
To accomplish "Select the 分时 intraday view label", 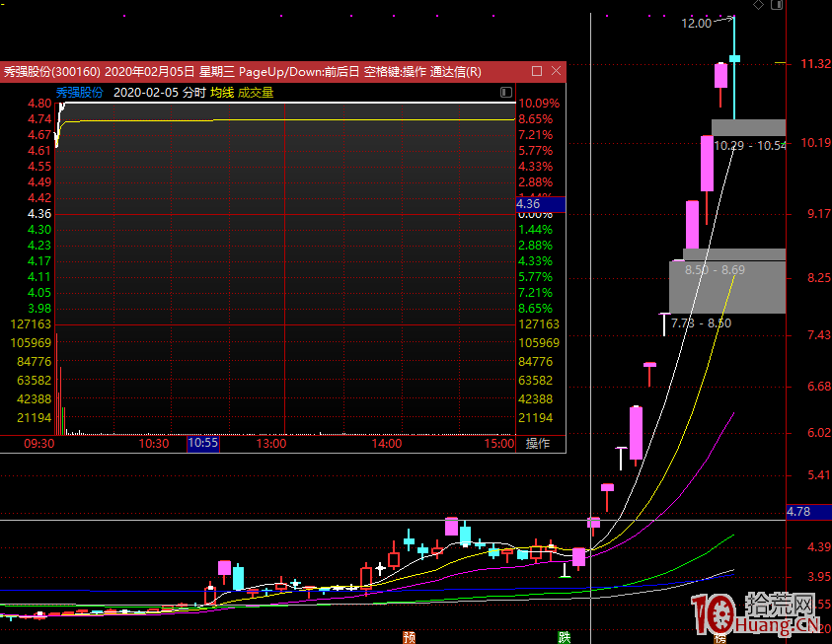I will pos(194,93).
